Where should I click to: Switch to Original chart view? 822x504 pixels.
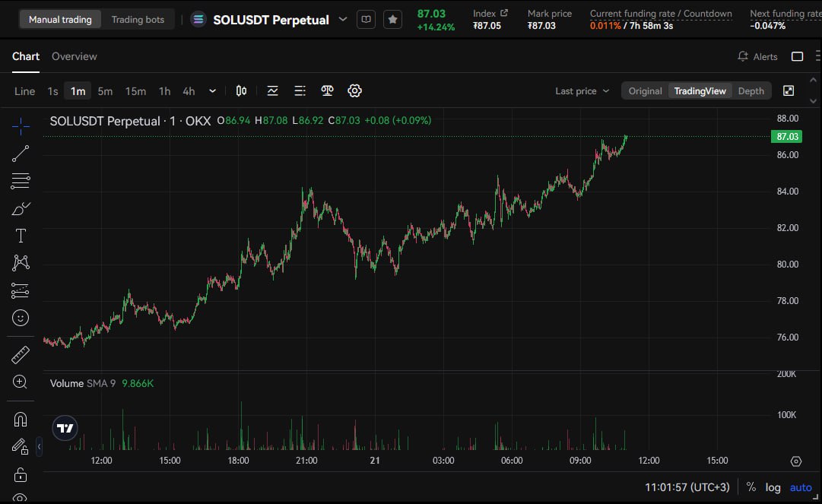[x=646, y=90]
